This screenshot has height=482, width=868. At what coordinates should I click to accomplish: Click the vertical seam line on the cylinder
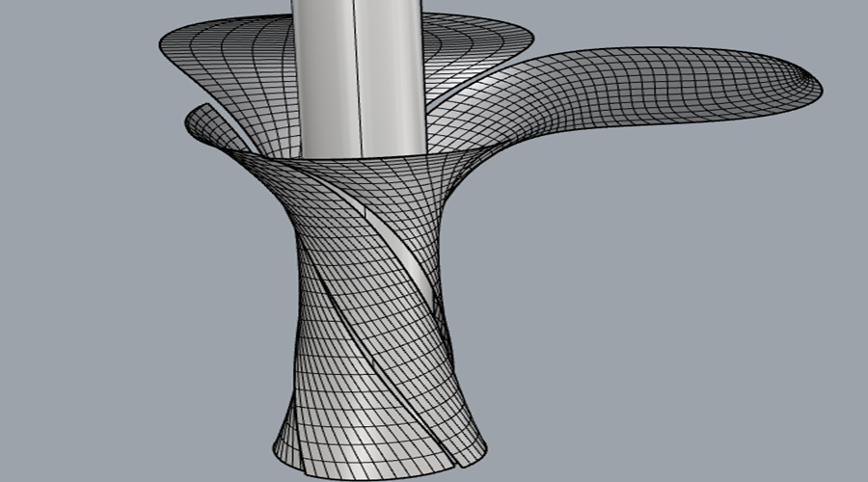point(356,77)
